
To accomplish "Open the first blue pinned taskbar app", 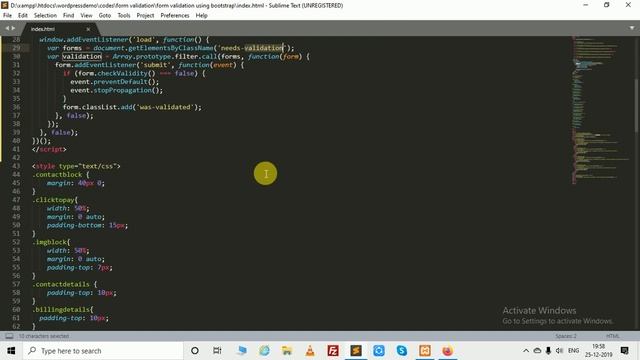I will (242, 351).
